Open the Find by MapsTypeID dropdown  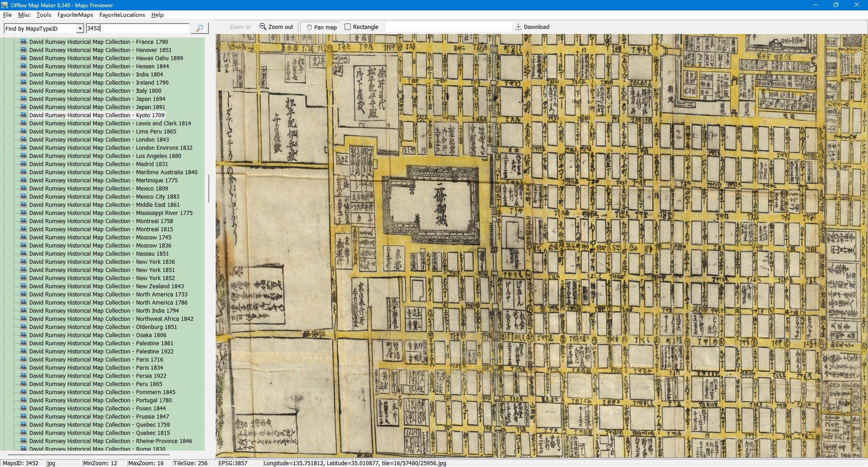80,29
